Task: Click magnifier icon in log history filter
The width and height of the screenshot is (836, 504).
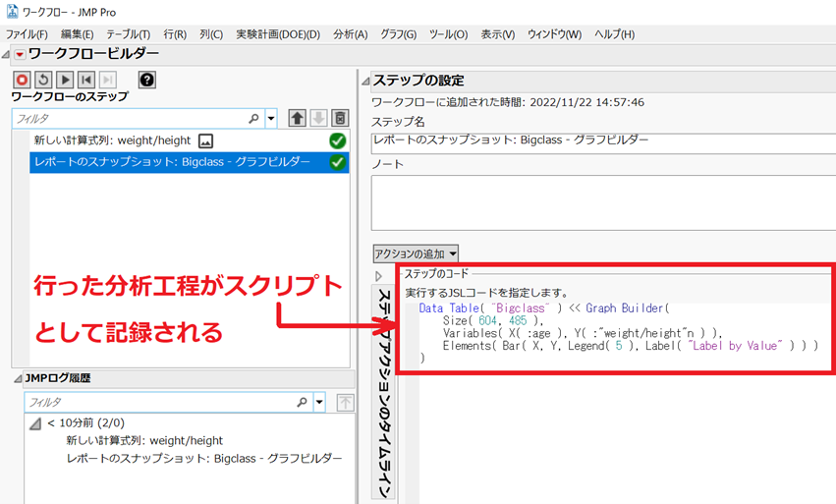Action: (302, 402)
